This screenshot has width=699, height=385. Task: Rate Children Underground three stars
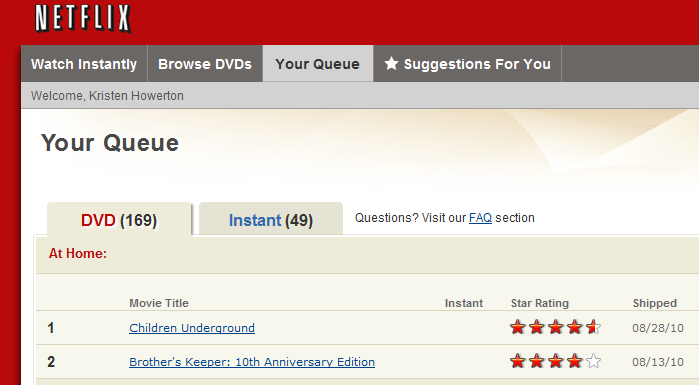point(555,328)
